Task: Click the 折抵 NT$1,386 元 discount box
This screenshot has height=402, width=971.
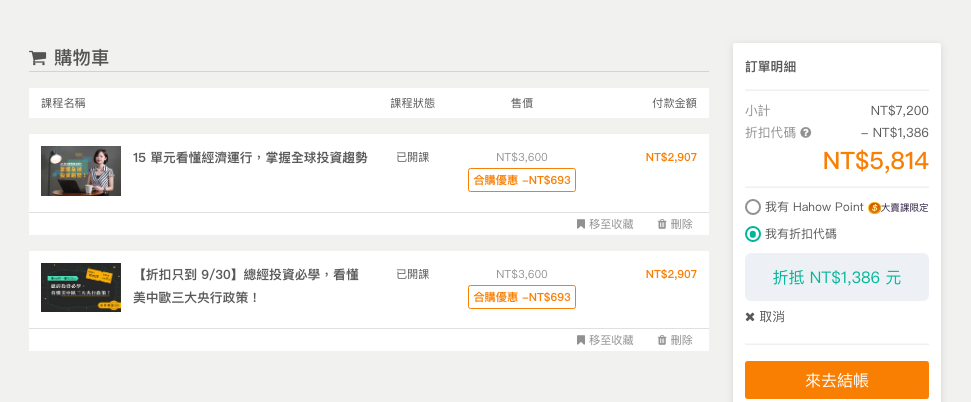Action: coord(837,277)
